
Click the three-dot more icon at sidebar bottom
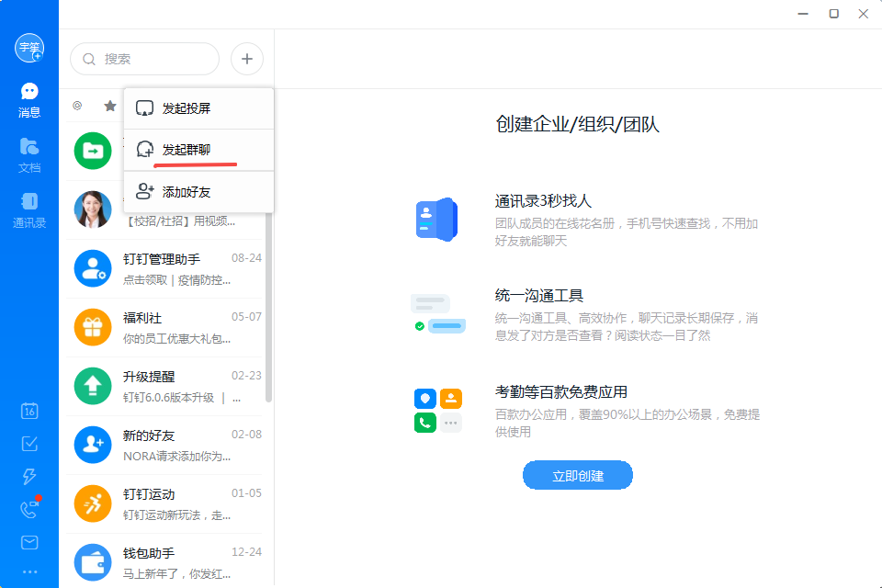pos(29,571)
